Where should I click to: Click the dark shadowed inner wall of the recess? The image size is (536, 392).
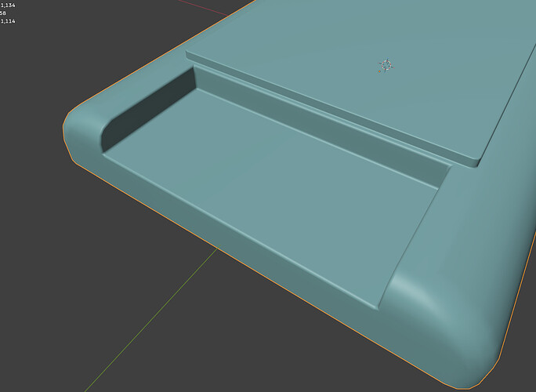tap(147, 110)
